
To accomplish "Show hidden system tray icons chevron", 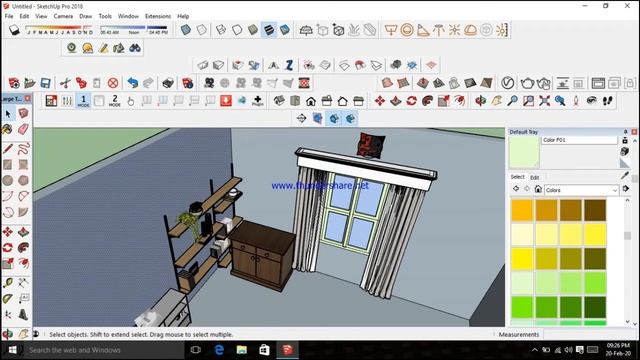I will tap(535, 350).
